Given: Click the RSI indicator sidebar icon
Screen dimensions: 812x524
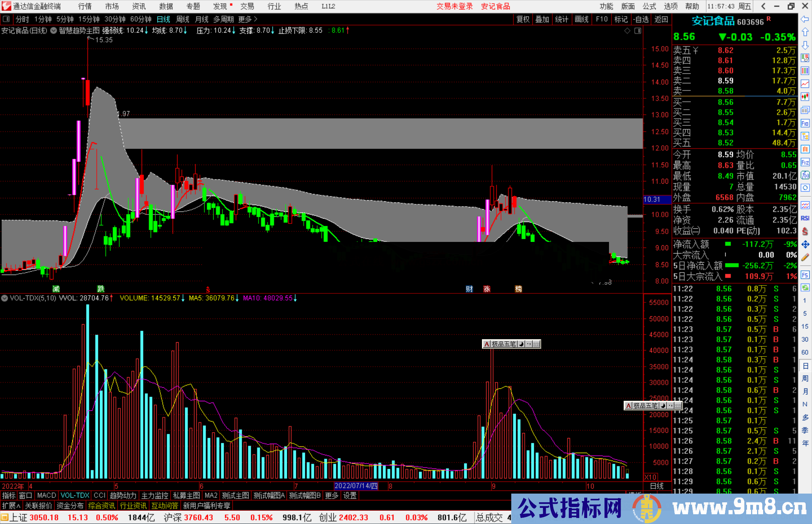Looking at the screenshot, I should click(805, 218).
